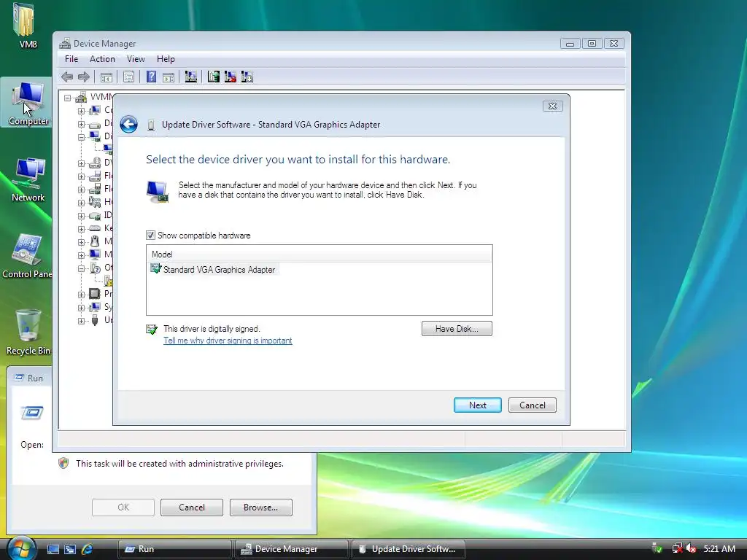747x560 pixels.
Task: Click the Scan for hardware changes toolbar icon
Action: pyautogui.click(x=190, y=77)
